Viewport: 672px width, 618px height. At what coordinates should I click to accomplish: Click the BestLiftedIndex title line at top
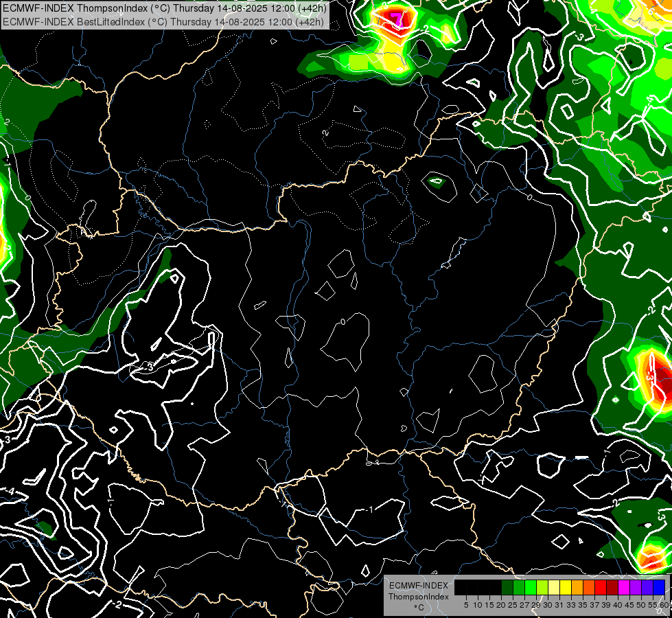coord(163,22)
